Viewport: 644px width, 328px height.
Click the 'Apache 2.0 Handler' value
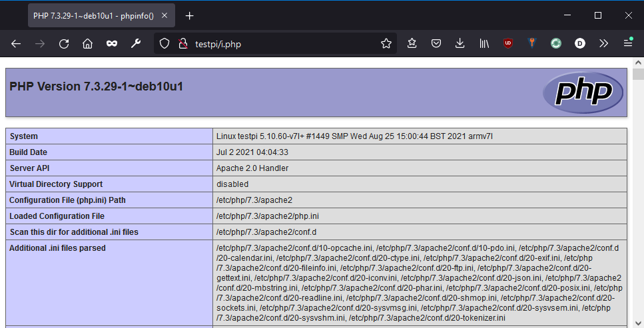(x=252, y=168)
